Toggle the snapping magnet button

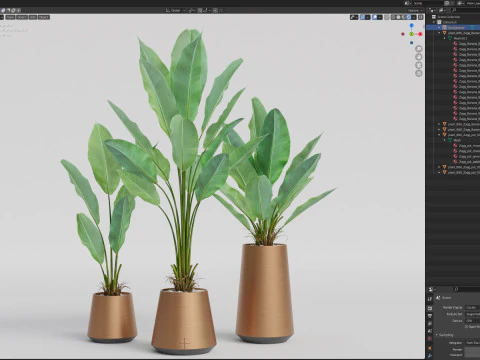tap(200, 10)
